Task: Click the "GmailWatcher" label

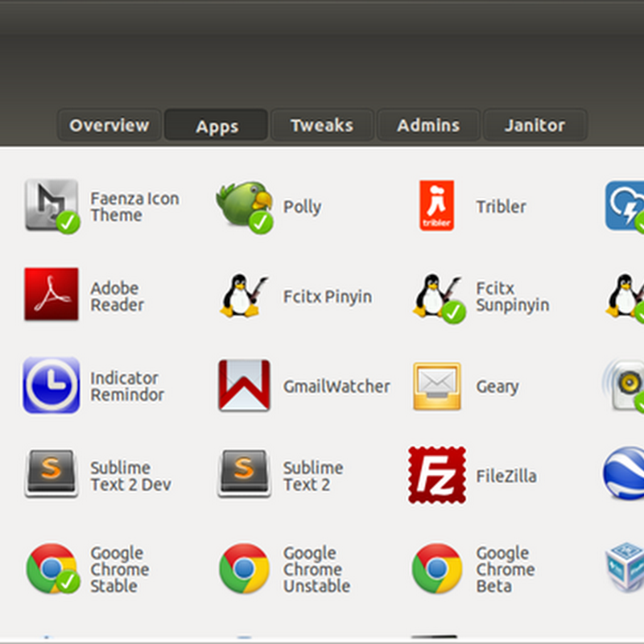Action: click(x=336, y=386)
